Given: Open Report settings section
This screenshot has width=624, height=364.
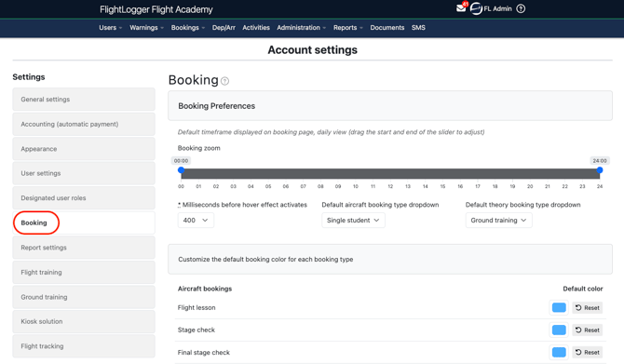Looking at the screenshot, I should point(84,248).
